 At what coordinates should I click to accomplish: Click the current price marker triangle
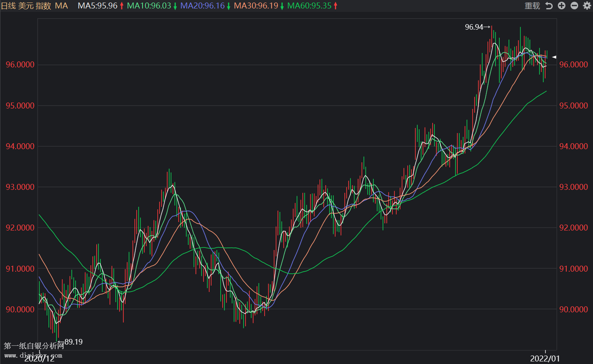(x=554, y=57)
